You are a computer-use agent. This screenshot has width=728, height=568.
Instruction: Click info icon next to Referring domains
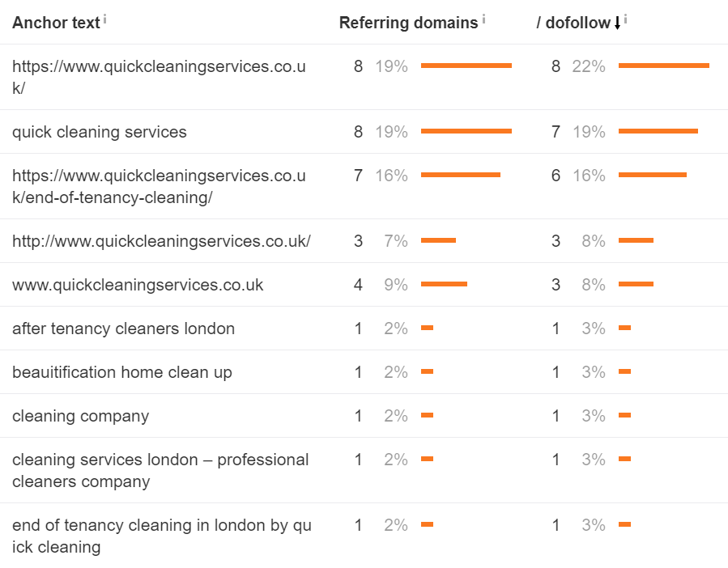click(483, 19)
